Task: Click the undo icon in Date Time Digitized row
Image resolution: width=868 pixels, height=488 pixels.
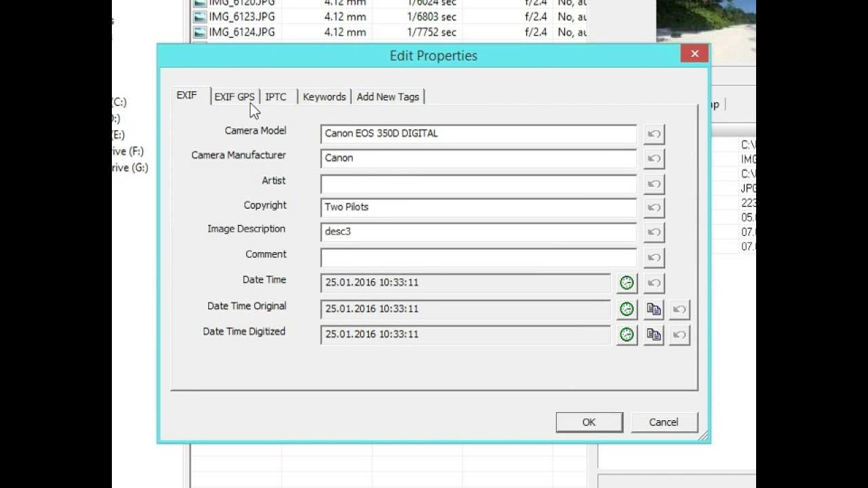Action: tap(679, 335)
